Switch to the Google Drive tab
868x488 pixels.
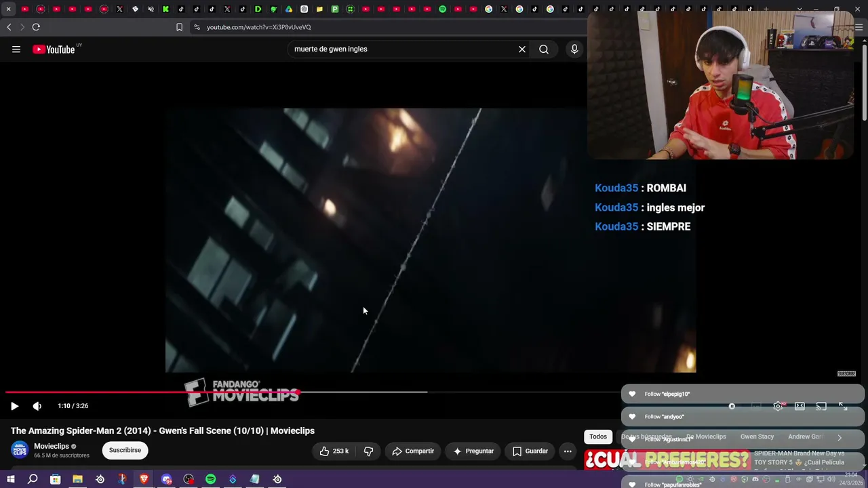coord(289,9)
